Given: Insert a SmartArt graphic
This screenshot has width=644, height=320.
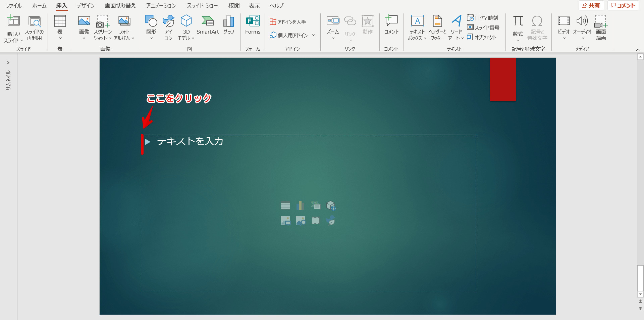Looking at the screenshot, I should click(x=208, y=25).
